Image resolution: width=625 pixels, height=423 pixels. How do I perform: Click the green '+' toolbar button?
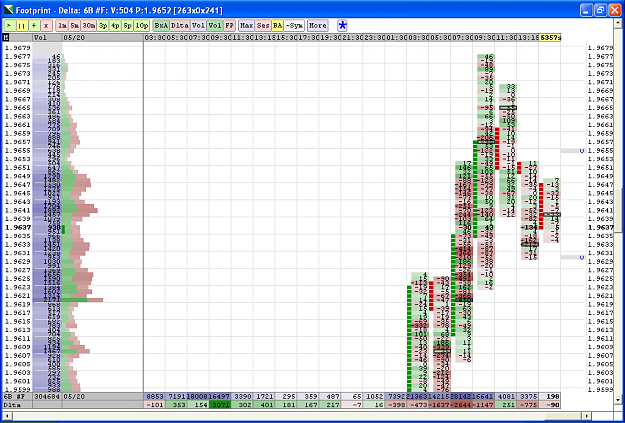pos(34,26)
